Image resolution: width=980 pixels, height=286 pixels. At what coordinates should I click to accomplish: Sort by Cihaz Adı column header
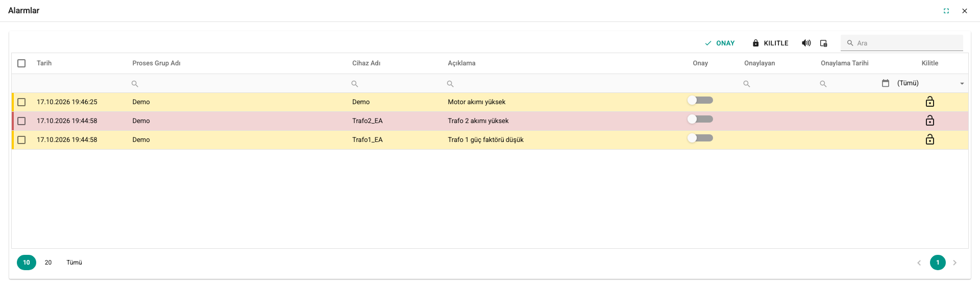pyautogui.click(x=366, y=63)
